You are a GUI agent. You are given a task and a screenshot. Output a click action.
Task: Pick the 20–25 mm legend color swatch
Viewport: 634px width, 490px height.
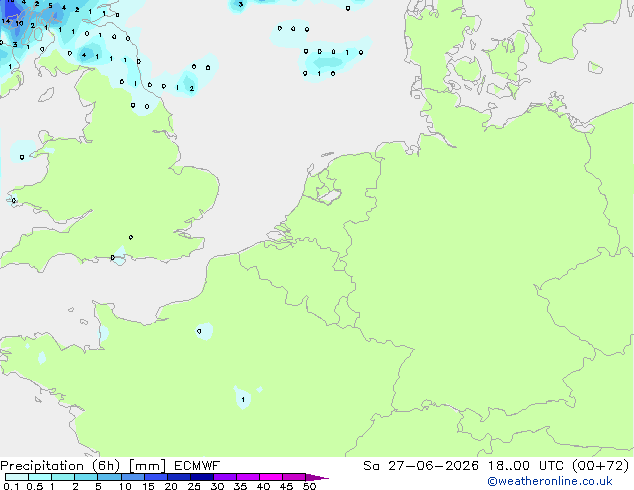[178, 477]
